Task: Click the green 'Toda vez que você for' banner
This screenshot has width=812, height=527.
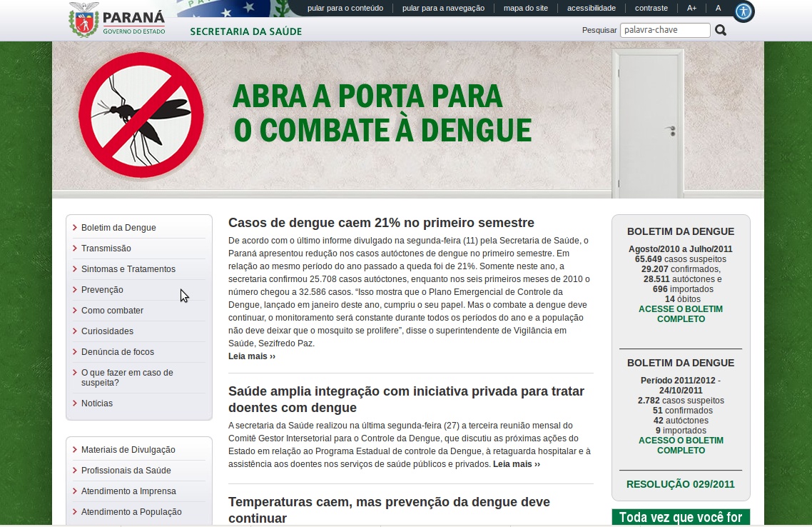Action: tap(680, 517)
